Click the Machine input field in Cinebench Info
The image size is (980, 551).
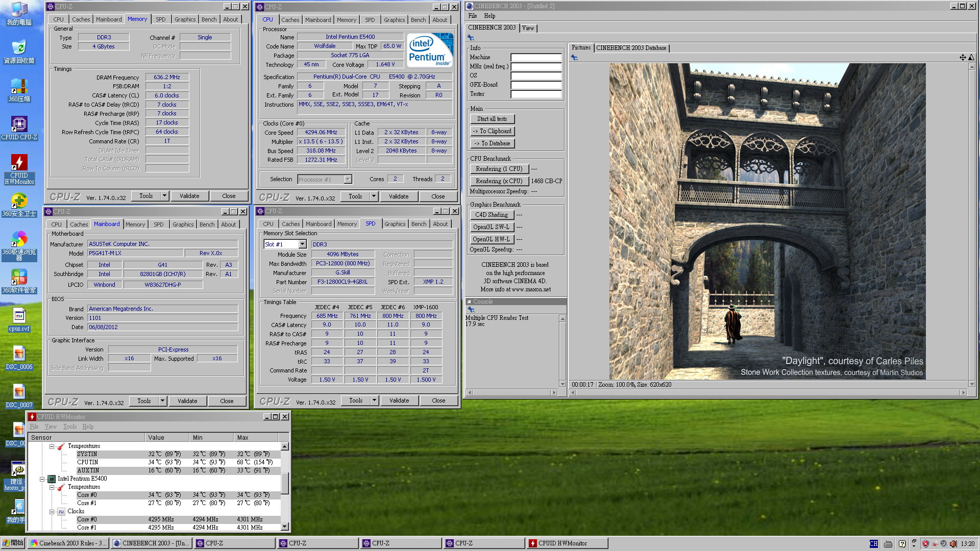pyautogui.click(x=536, y=57)
